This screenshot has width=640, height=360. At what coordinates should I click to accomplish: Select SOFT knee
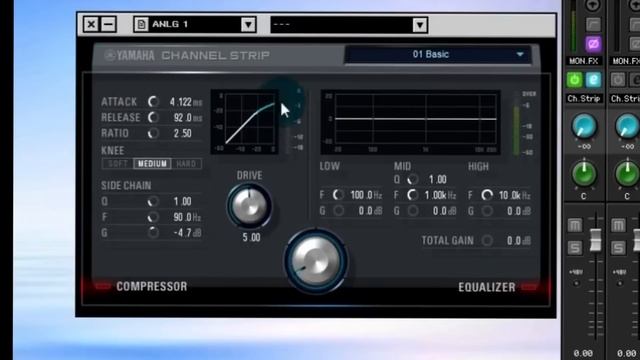[118, 164]
